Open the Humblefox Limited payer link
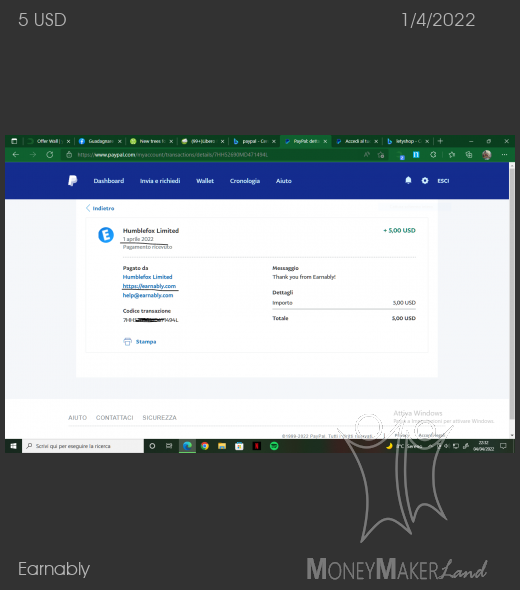 click(x=147, y=277)
